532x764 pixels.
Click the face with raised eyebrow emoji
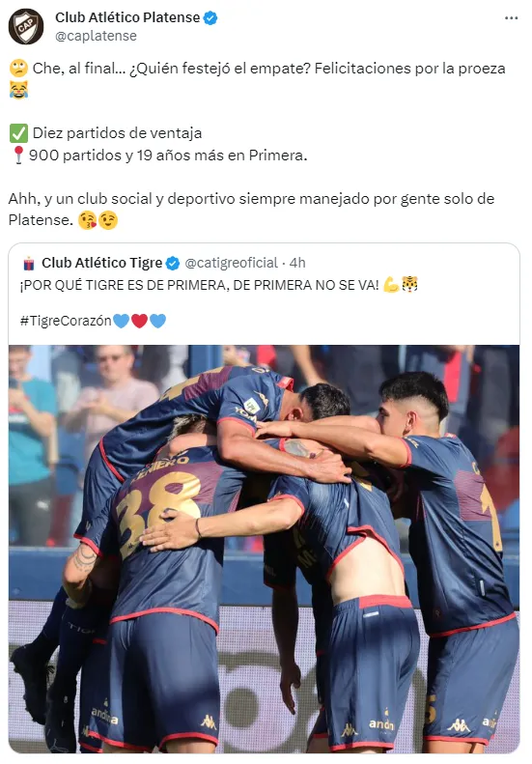tap(18, 69)
